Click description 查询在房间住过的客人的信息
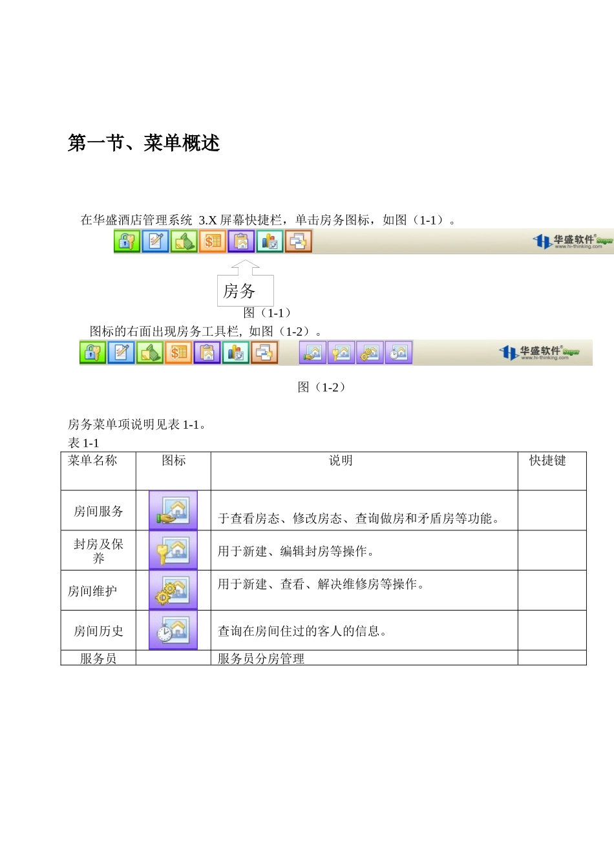Viewport: 614px width, 868px height. pos(303,631)
